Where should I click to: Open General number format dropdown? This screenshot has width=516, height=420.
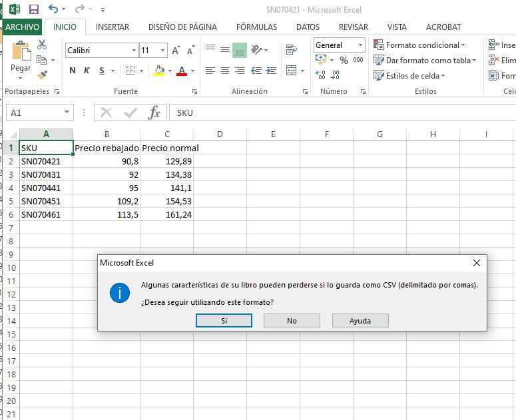click(361, 45)
